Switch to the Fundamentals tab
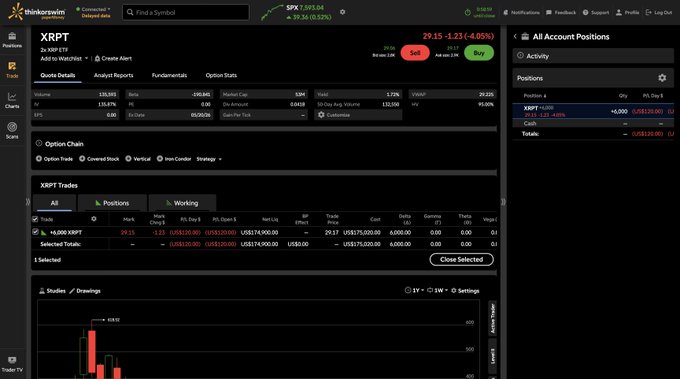The width and height of the screenshot is (680, 379). coord(169,75)
